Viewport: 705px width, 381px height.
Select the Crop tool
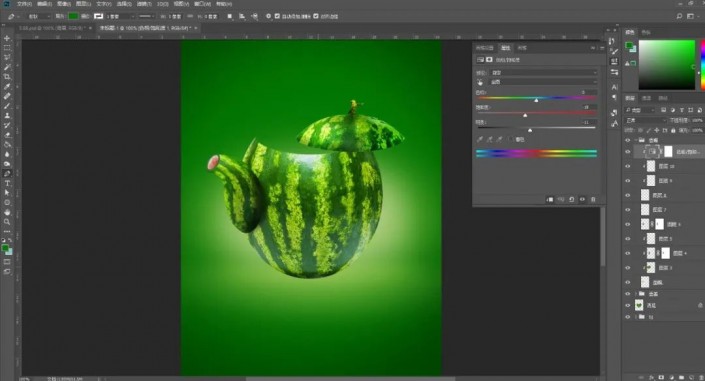[x=7, y=77]
